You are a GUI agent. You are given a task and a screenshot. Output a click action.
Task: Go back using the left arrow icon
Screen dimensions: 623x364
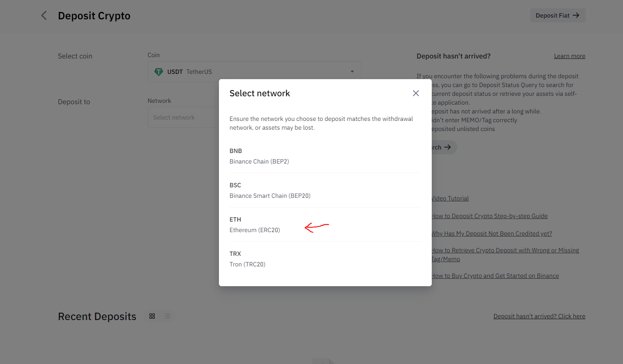tap(44, 16)
